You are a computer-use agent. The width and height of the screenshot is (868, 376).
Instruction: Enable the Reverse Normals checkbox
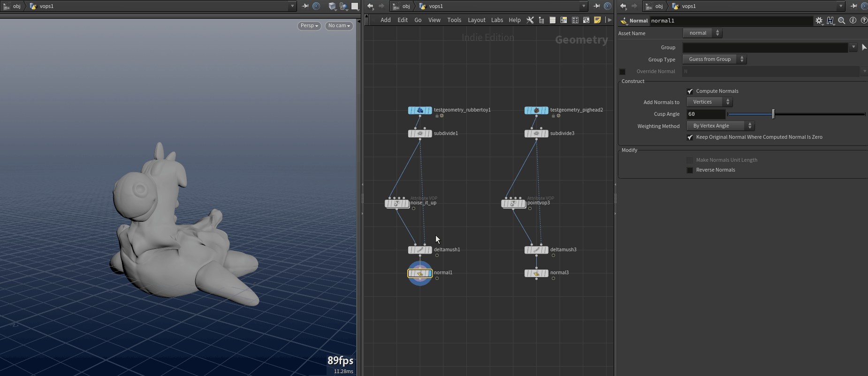pyautogui.click(x=690, y=170)
